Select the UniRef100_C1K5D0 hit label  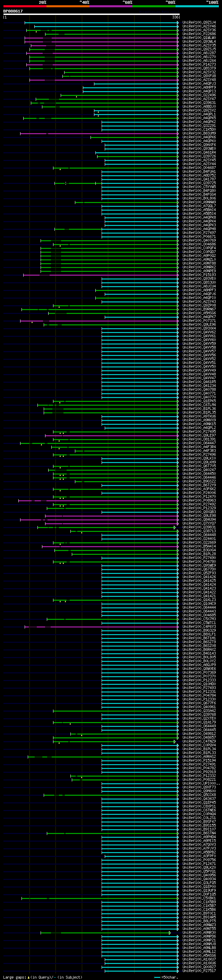[199, 129]
